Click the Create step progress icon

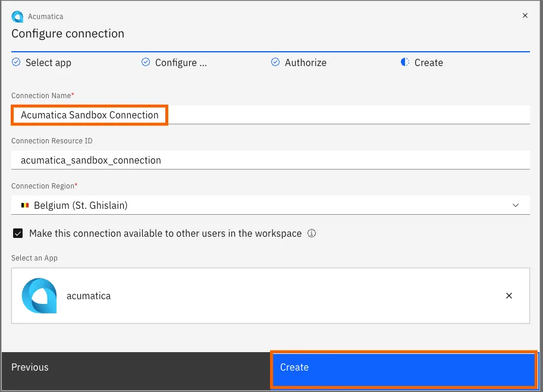tap(405, 62)
